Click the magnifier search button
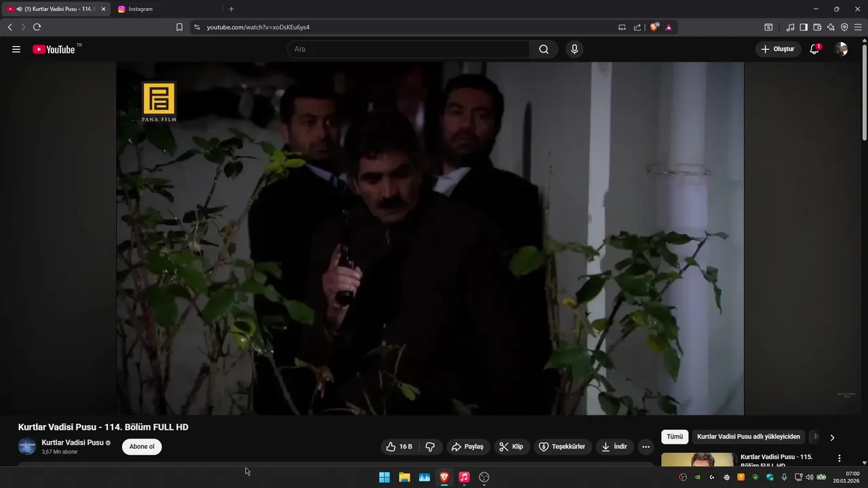 (x=544, y=49)
